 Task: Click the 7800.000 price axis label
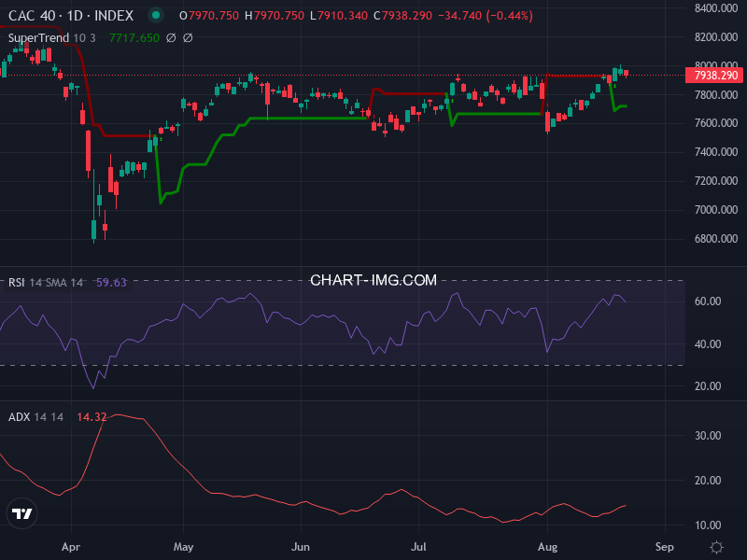click(x=716, y=95)
